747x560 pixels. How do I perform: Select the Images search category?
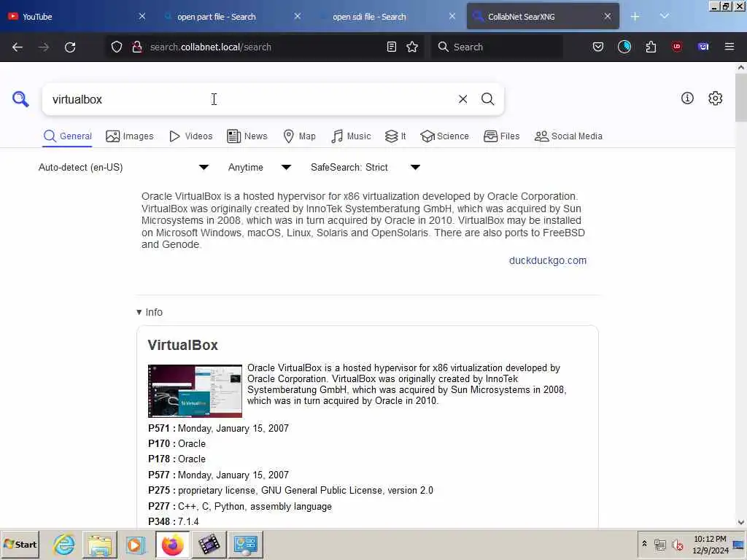[130, 136]
